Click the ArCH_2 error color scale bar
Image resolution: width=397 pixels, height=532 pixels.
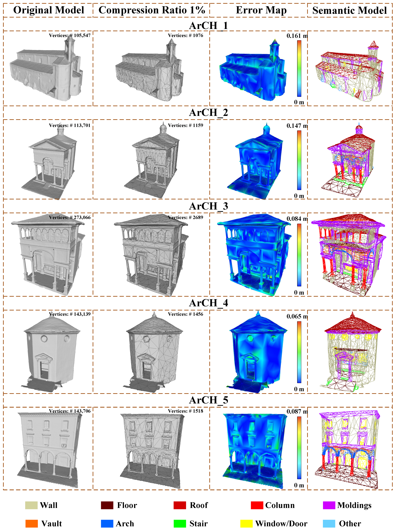(299, 160)
